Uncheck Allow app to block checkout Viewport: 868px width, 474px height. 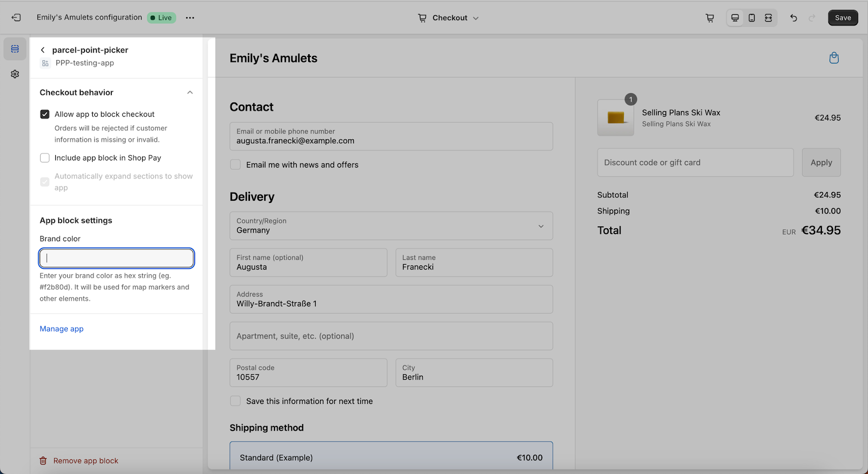click(45, 114)
